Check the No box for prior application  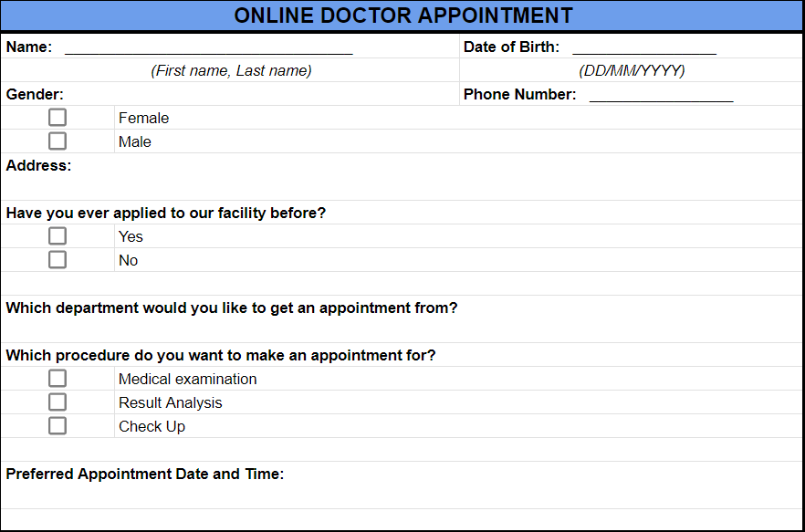57,260
